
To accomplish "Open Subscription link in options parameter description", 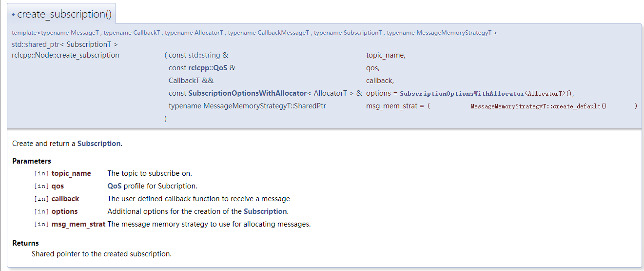I will click(x=265, y=211).
